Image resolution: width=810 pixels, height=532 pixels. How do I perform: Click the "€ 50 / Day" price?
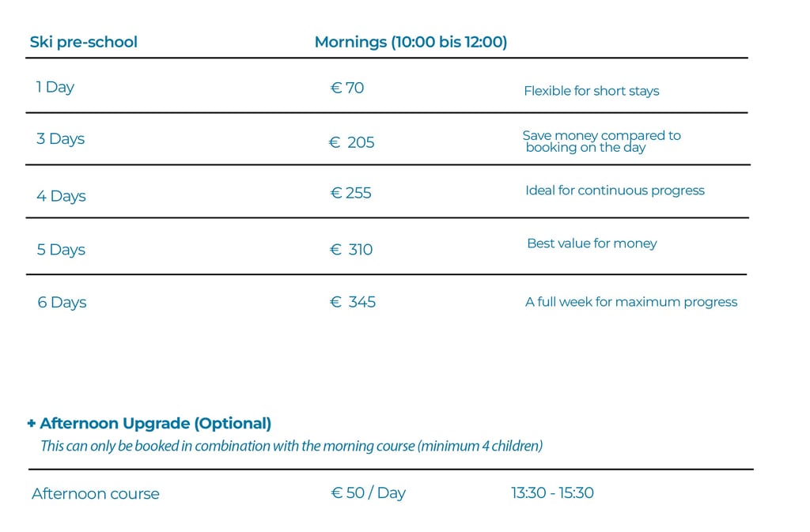(368, 493)
